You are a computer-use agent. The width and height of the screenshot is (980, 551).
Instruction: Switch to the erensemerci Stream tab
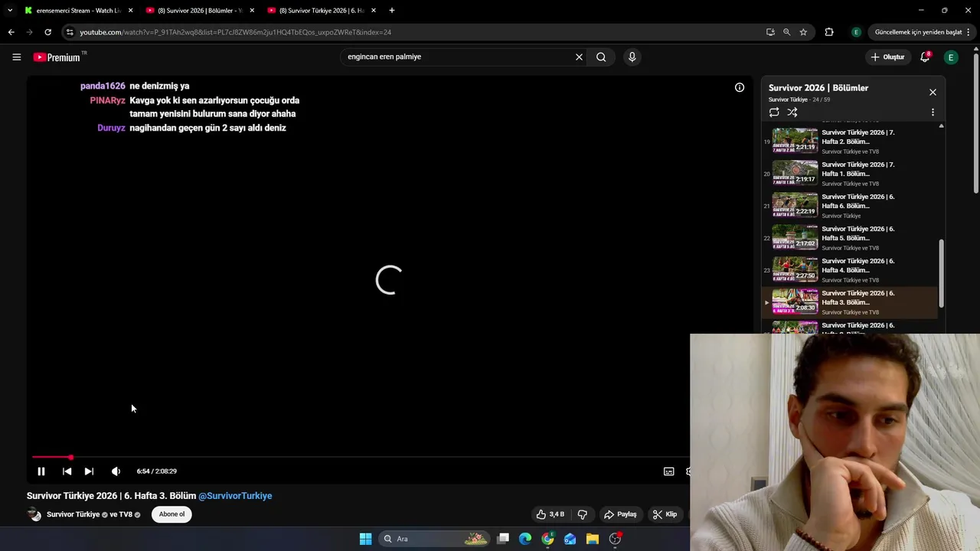tap(79, 11)
